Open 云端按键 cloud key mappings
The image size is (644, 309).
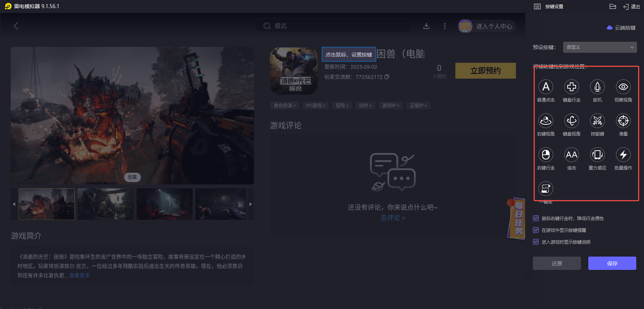[x=621, y=28]
